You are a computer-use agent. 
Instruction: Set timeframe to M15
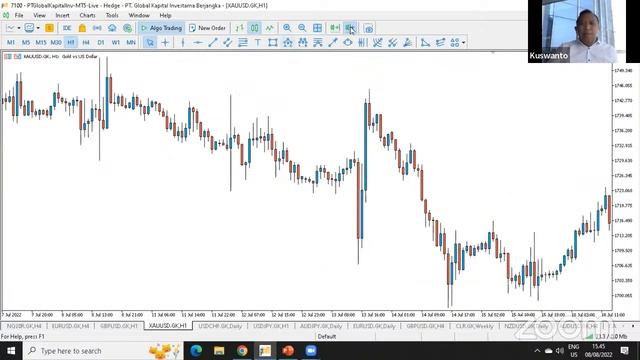(41, 42)
